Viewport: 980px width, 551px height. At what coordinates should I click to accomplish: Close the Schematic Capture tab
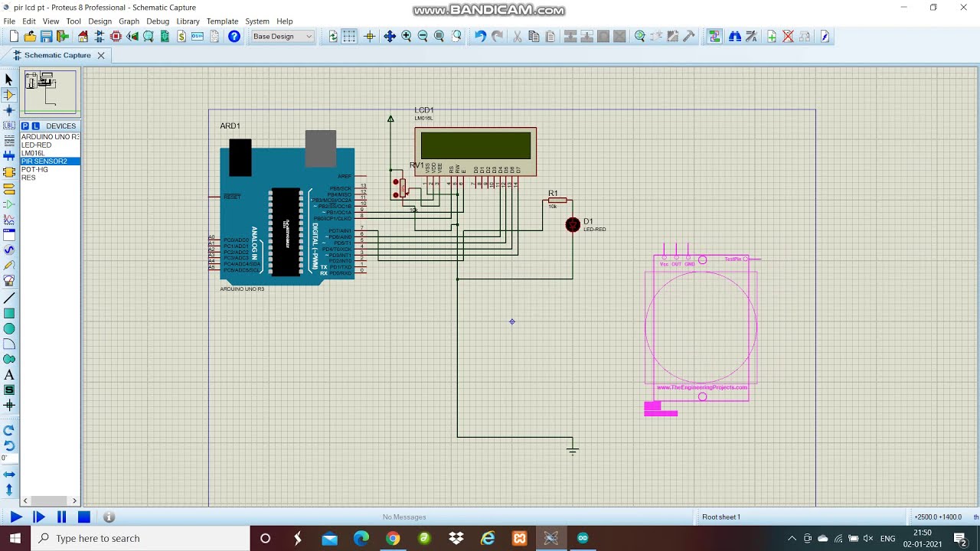pos(100,55)
